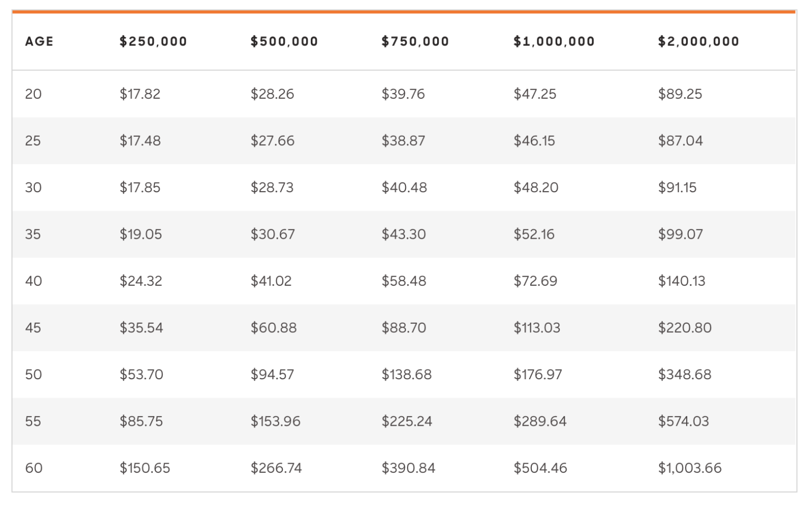Screen dimensions: 812x506
Task: Click the $750,000 column header
Action: [416, 42]
